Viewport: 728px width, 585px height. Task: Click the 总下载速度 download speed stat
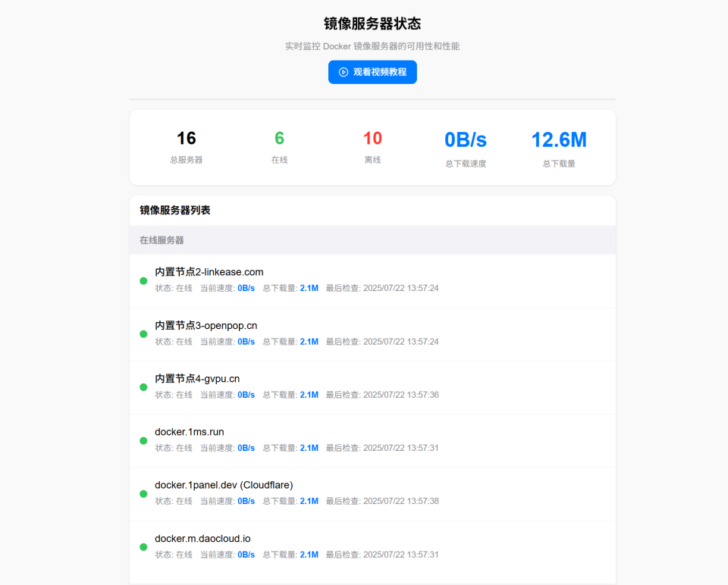point(466,146)
